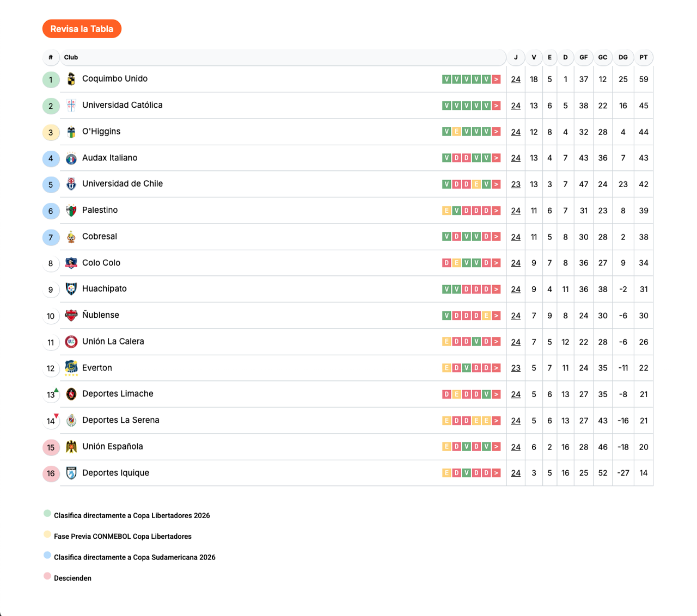
Task: Open Everton's 23 matches played link
Action: click(x=516, y=368)
